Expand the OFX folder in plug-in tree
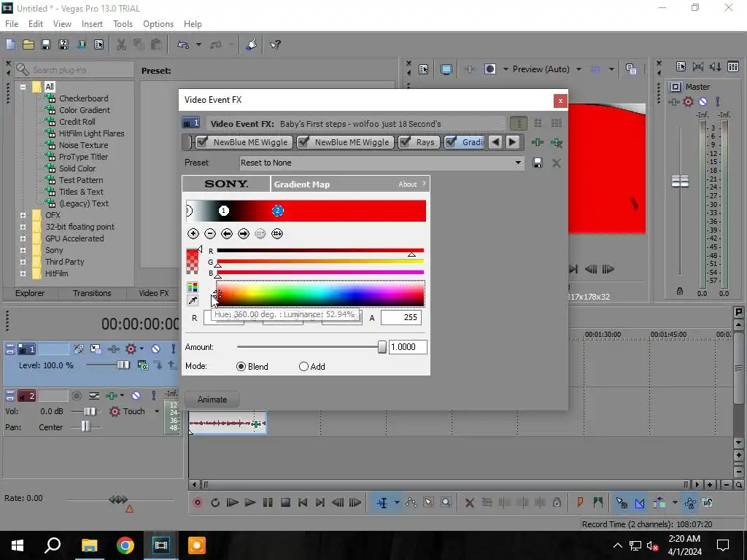Screen dimensions: 747x560 point(23,215)
